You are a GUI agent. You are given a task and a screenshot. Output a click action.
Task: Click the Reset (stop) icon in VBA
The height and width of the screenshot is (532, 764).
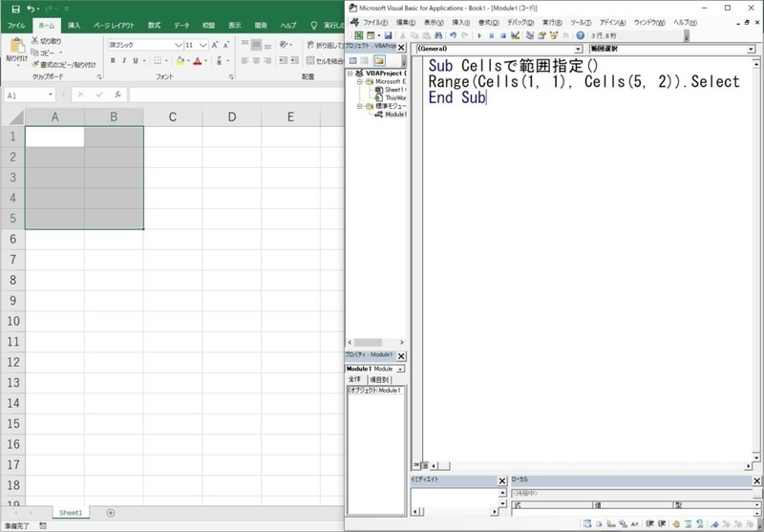point(503,35)
